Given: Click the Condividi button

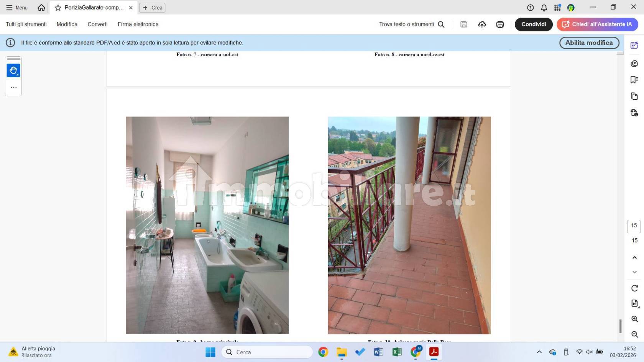Looking at the screenshot, I should point(533,24).
